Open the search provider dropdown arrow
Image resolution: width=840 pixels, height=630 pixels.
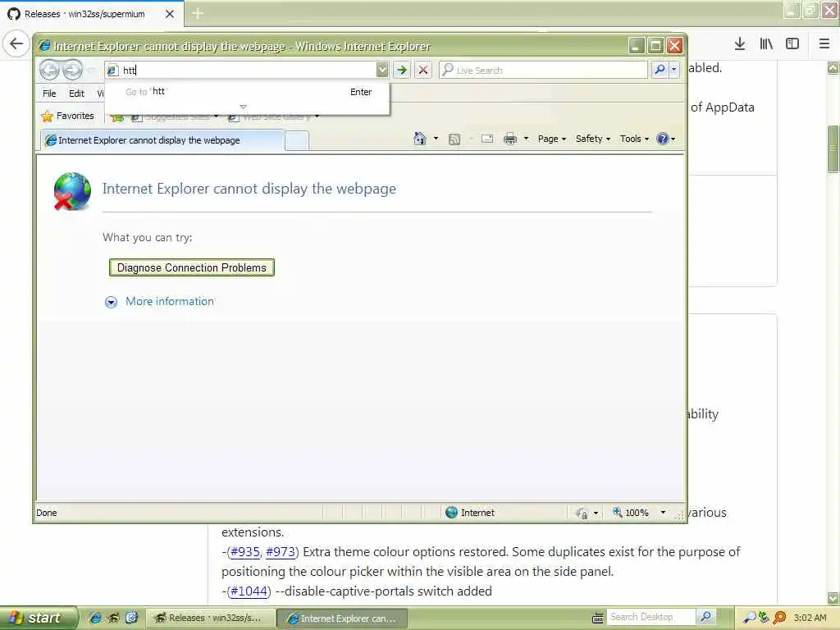pos(674,70)
